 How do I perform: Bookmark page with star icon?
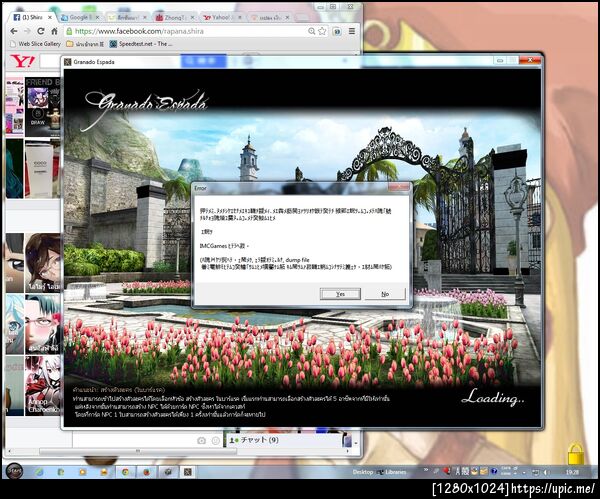[x=322, y=31]
